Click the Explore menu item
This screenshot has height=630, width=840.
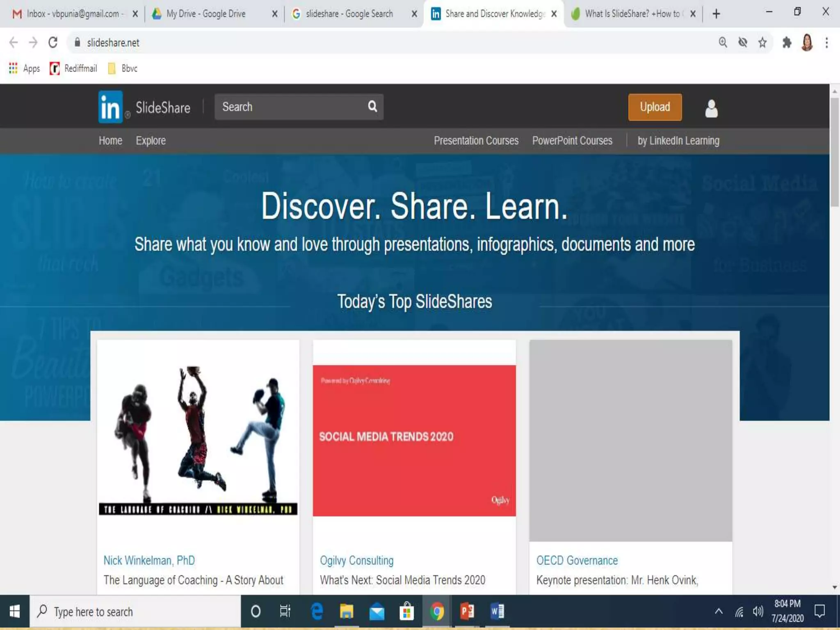(151, 141)
